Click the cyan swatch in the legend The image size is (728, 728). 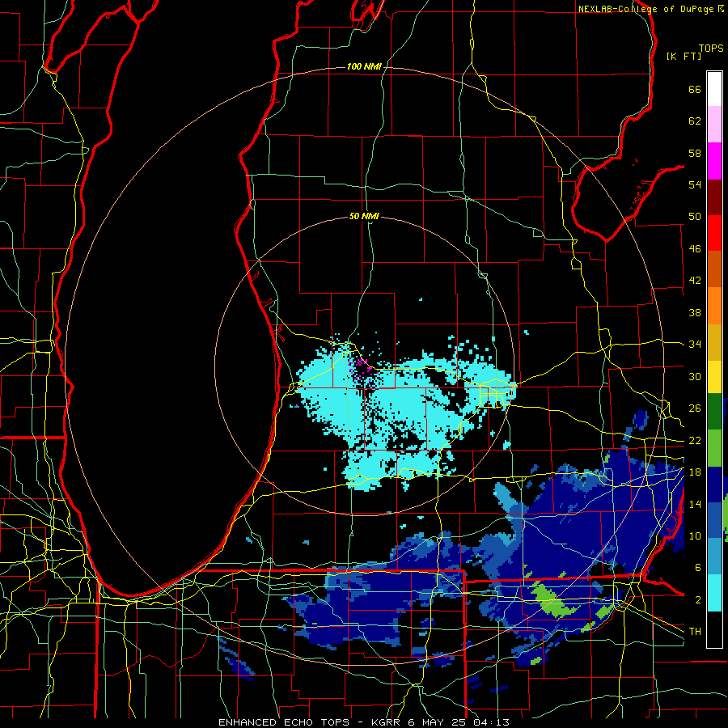714,593
